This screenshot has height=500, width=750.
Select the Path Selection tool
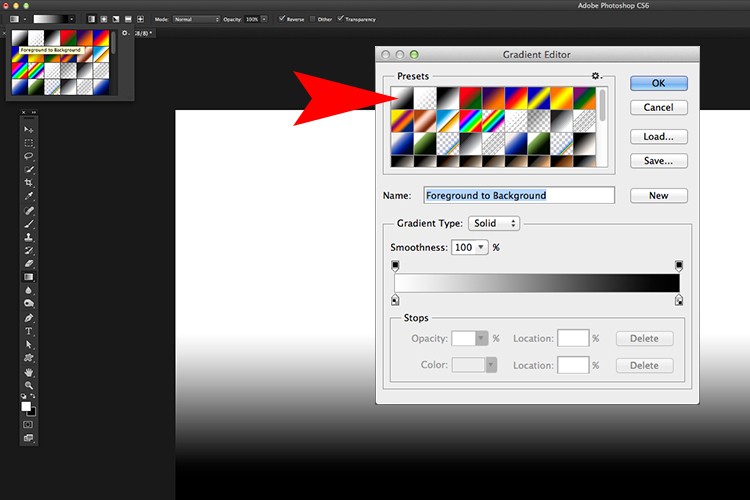(x=29, y=344)
